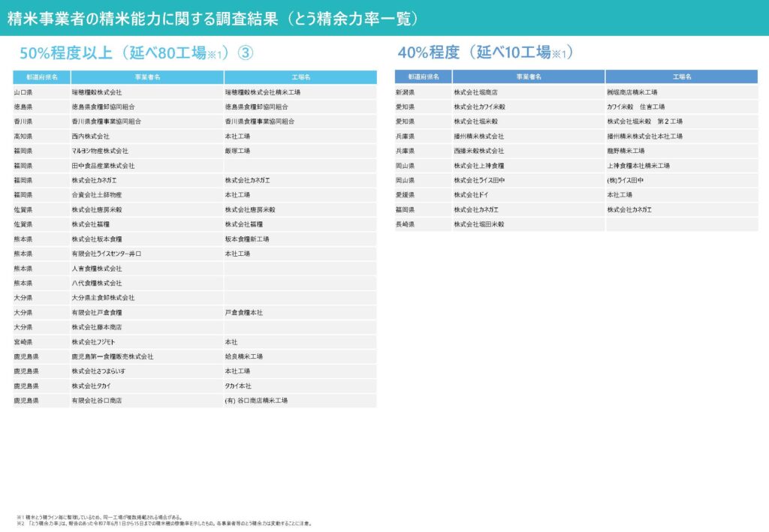Click the company 大分県主食卸株式会社
Image resolution: width=769 pixels, height=532 pixels.
click(103, 298)
